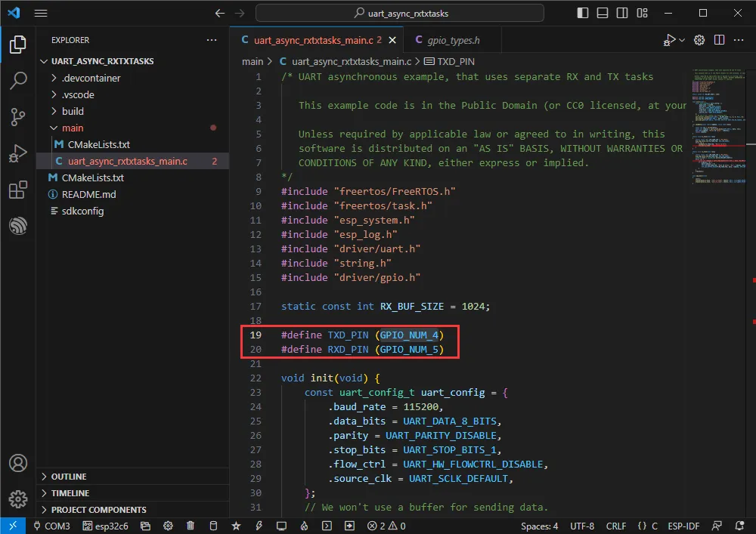Open the Source Control view
This screenshot has width=756, height=534.
[x=18, y=116]
